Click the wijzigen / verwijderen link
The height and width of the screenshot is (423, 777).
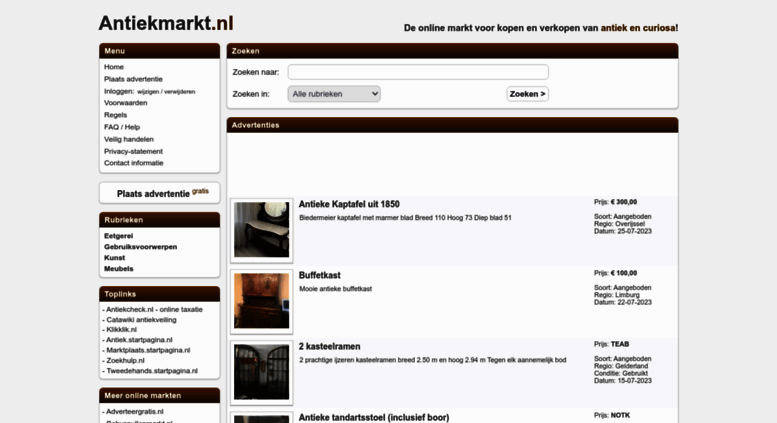click(x=166, y=92)
